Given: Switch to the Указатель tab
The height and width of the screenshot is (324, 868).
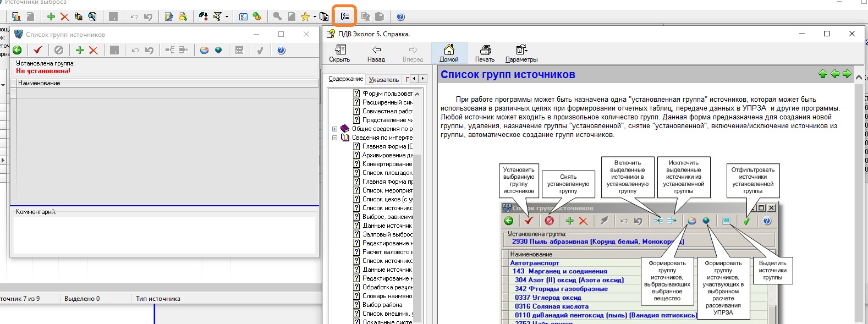Looking at the screenshot, I should click(x=383, y=80).
